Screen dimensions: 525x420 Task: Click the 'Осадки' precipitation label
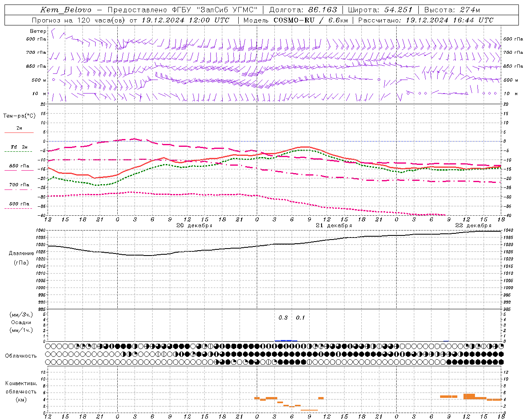coord(21,322)
